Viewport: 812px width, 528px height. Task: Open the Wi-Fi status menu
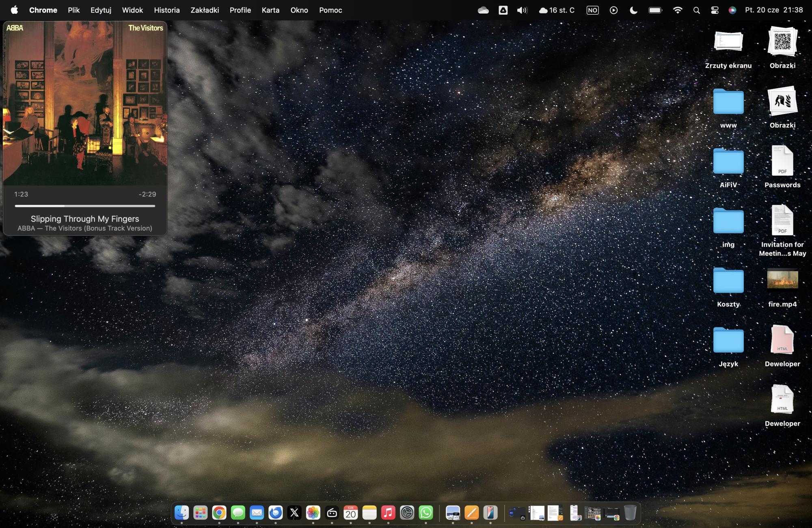point(677,10)
